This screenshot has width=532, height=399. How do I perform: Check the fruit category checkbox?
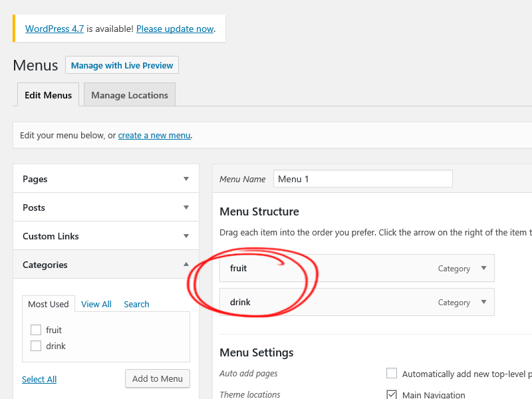(36, 330)
